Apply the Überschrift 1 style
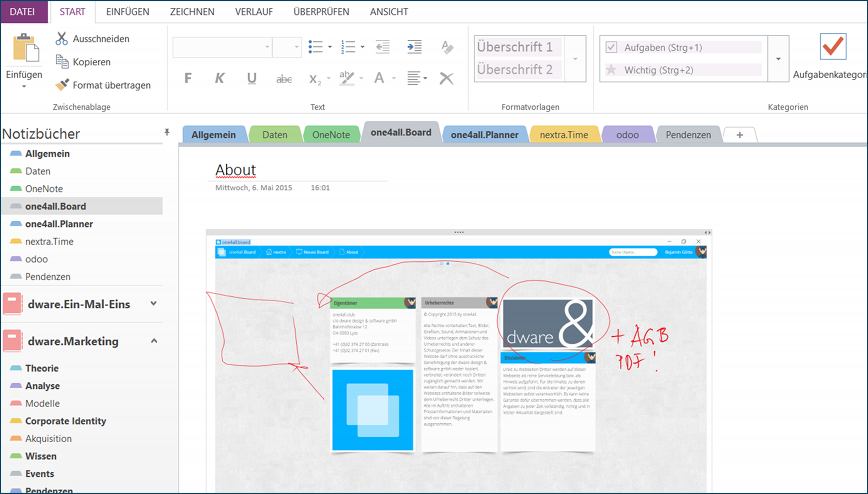Screen dimensions: 868x494 point(518,47)
